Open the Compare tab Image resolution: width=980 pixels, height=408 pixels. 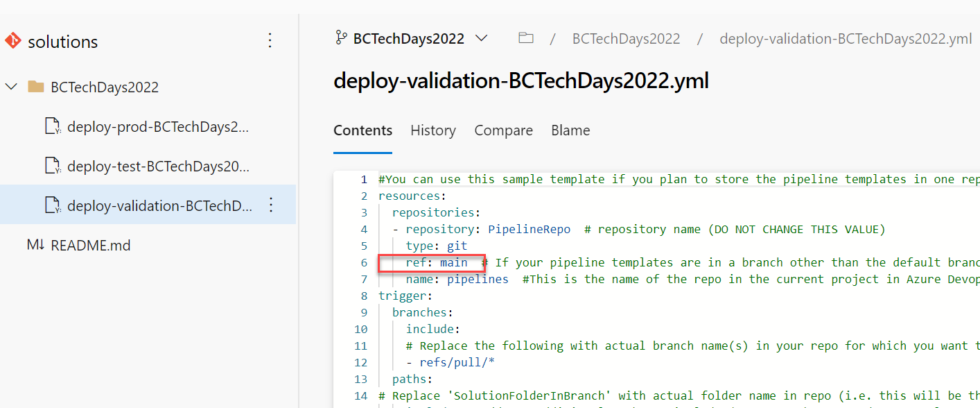tap(503, 130)
